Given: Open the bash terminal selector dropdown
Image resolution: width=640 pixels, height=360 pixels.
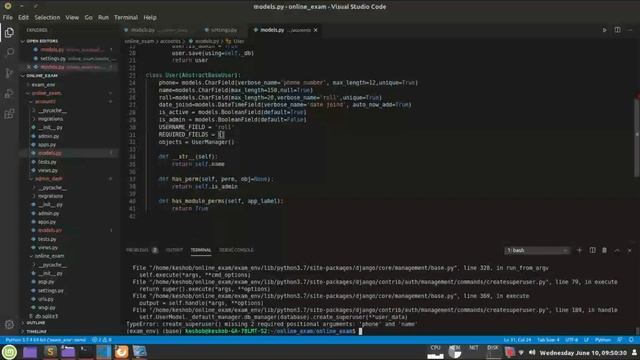Looking at the screenshot, I should [x=537, y=250].
